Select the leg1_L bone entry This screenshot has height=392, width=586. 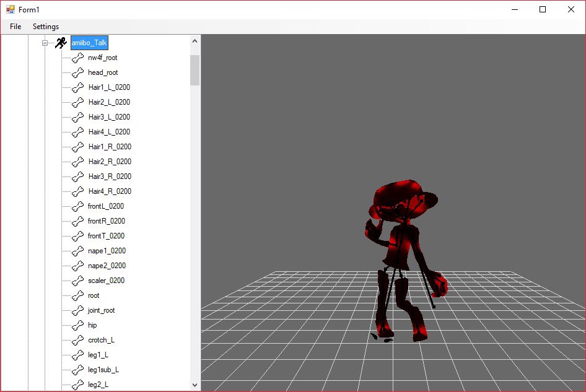[x=98, y=355]
